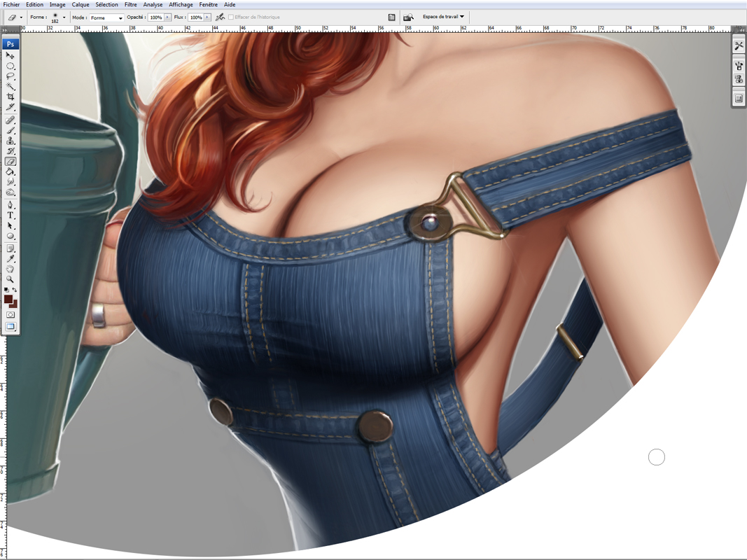Select the Hand tool
Screen dimensions: 747x560
click(10, 269)
